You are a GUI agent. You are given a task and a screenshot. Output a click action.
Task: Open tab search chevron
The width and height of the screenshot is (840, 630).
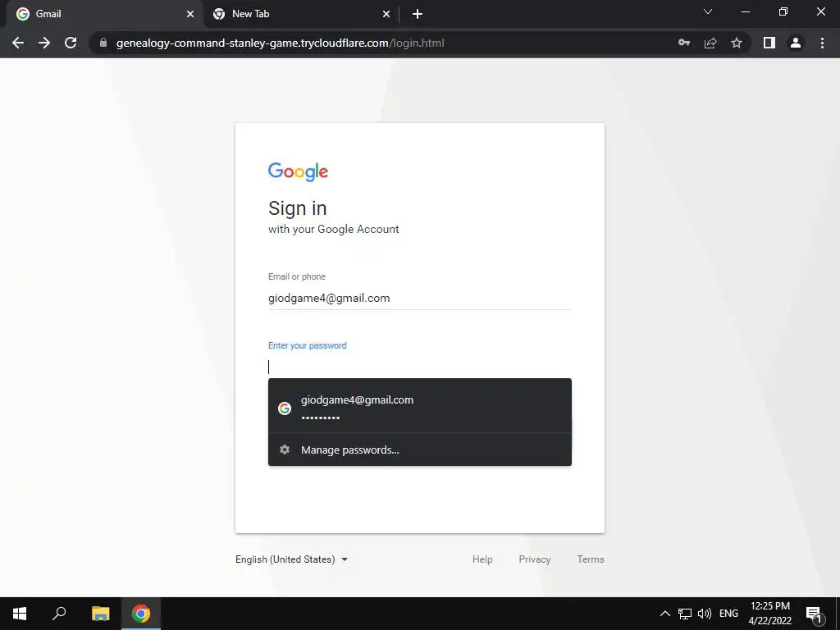(708, 11)
